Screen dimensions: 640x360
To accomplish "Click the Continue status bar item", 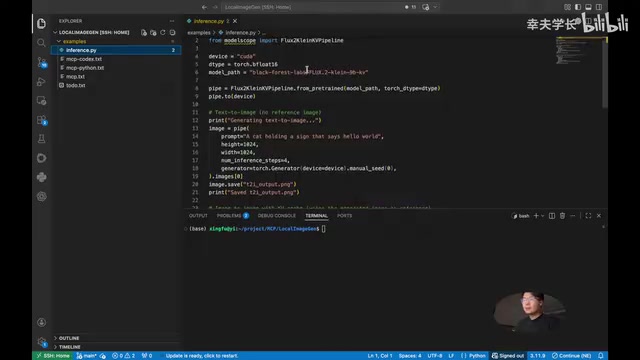I will [571, 356].
